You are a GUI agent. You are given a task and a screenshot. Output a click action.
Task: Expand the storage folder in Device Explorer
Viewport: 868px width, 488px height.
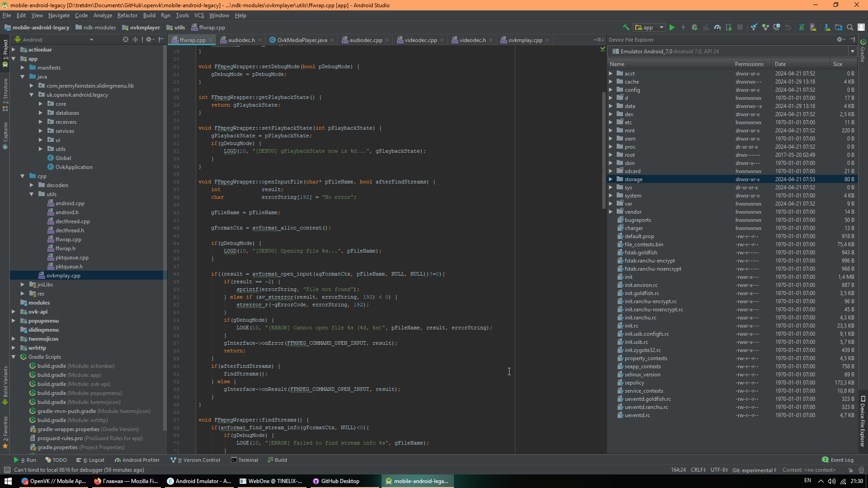(611, 179)
